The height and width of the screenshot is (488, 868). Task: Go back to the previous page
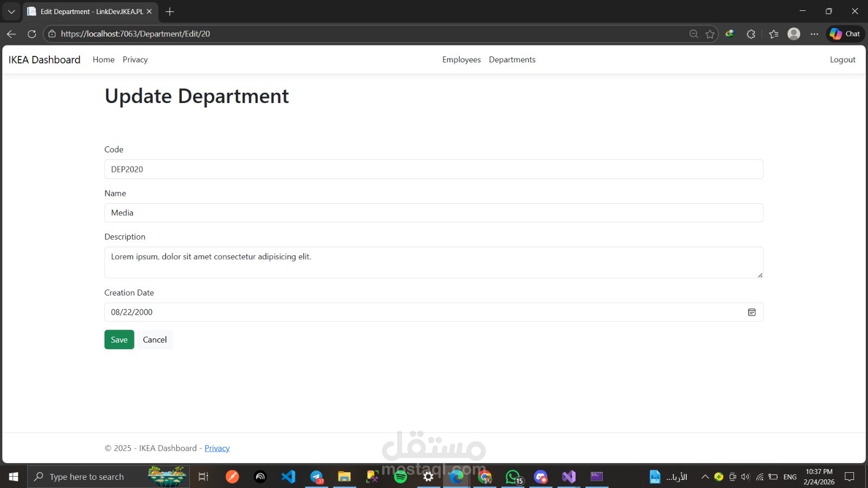click(x=11, y=34)
